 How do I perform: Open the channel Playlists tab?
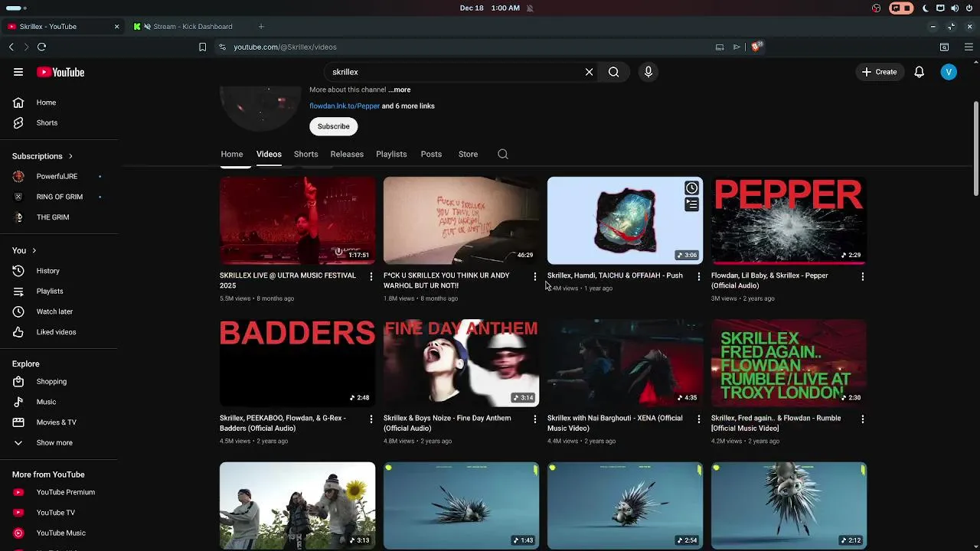pyautogui.click(x=391, y=154)
